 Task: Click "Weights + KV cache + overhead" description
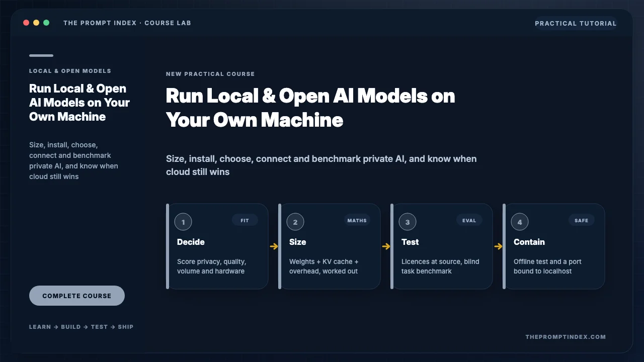pos(324,266)
